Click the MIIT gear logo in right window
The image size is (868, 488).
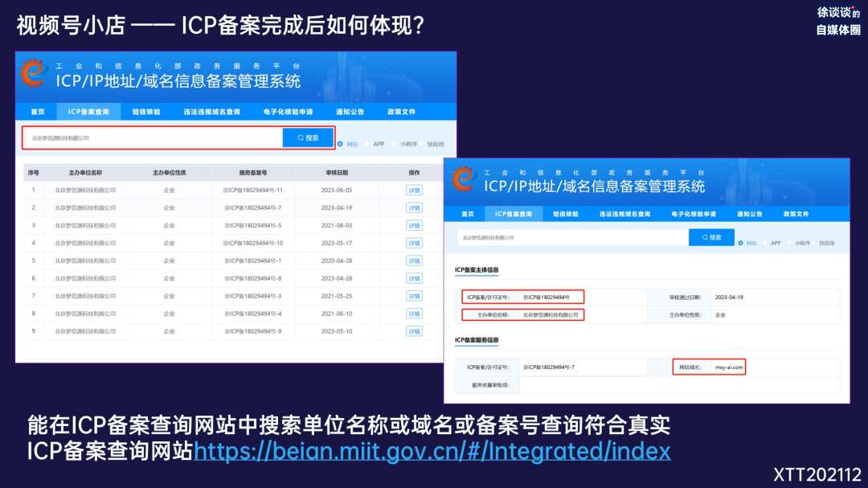tap(463, 178)
